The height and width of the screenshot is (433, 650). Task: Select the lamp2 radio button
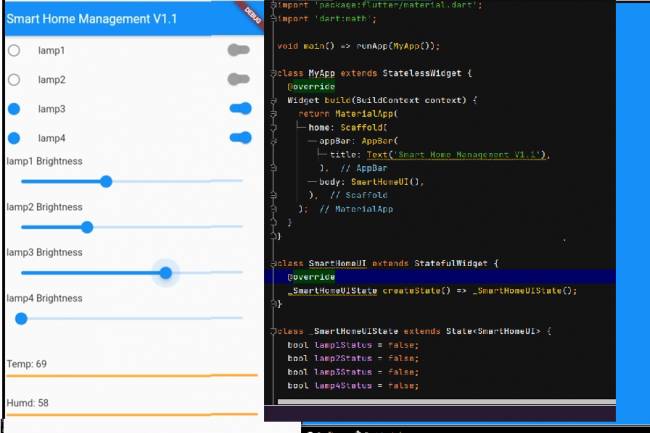tap(14, 79)
